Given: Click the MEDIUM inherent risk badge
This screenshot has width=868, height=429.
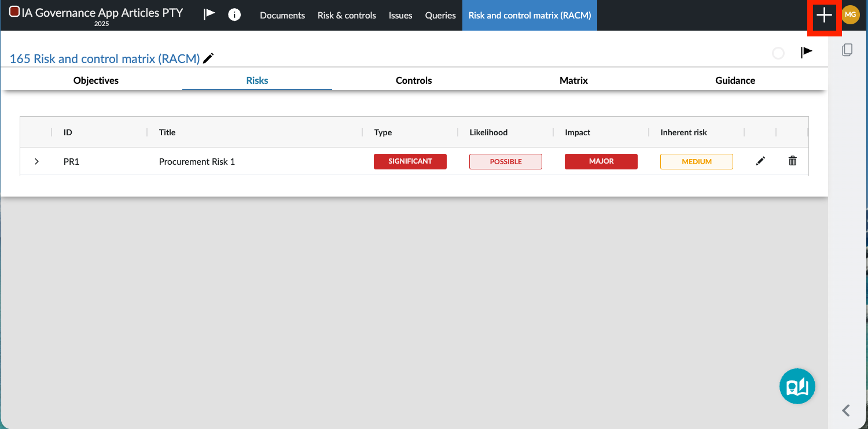Looking at the screenshot, I should point(697,161).
